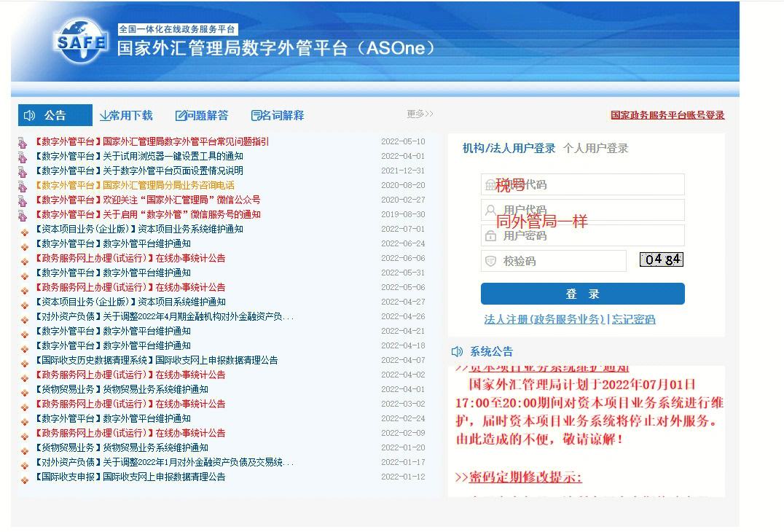Click the 机构代码 input field
This screenshot has width=784, height=532.
click(x=582, y=184)
